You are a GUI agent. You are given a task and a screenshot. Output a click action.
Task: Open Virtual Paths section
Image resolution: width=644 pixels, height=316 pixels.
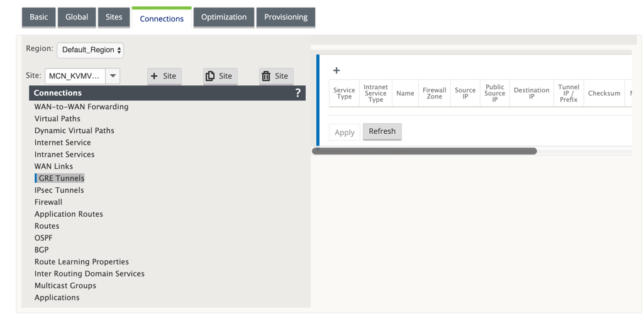(57, 119)
